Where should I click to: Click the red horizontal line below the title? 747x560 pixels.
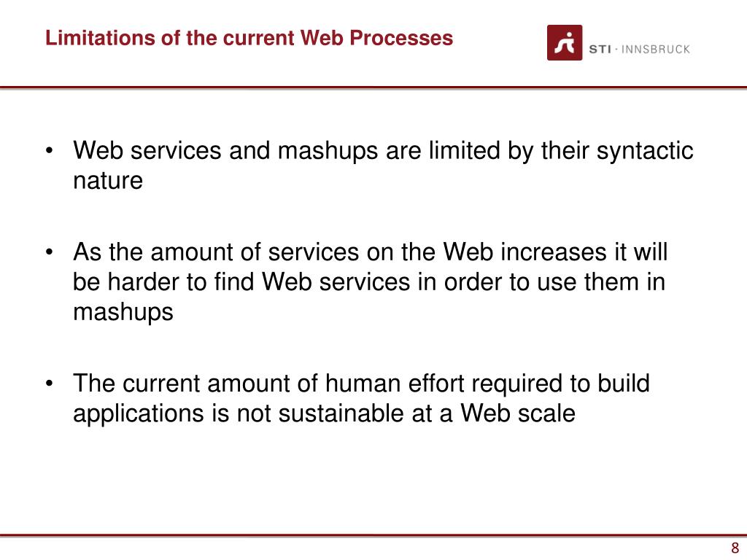(373, 87)
